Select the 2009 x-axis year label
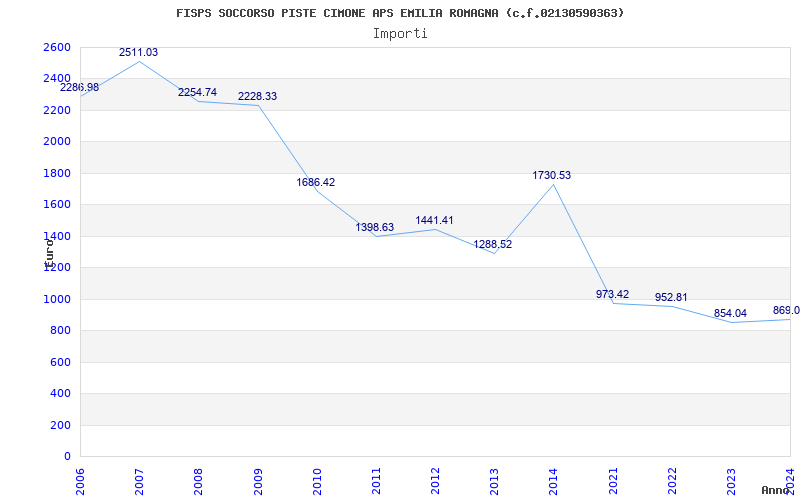This screenshot has height=500, width=800. coord(258,481)
